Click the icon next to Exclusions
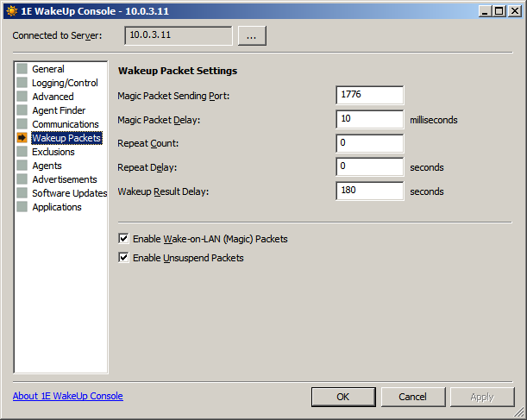The height and width of the screenshot is (420, 527). (22, 152)
